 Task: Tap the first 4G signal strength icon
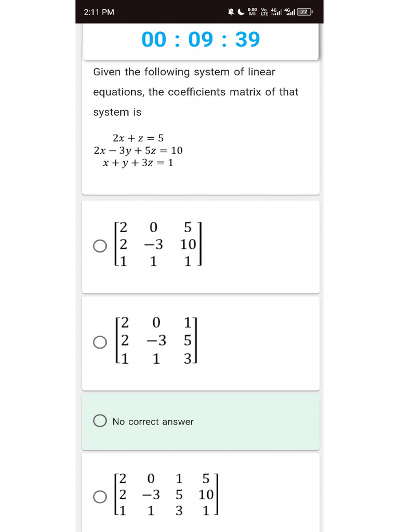(x=276, y=12)
